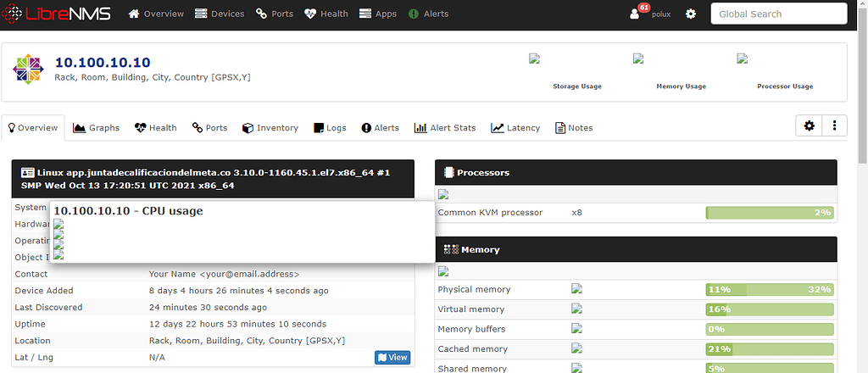Open the Devices menu
The image size is (868, 373).
tap(220, 14)
